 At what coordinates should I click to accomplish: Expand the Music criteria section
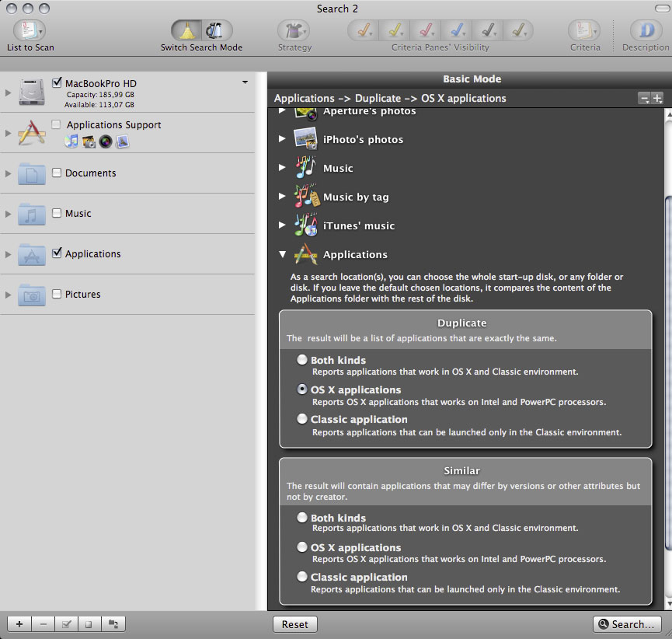coord(282,167)
